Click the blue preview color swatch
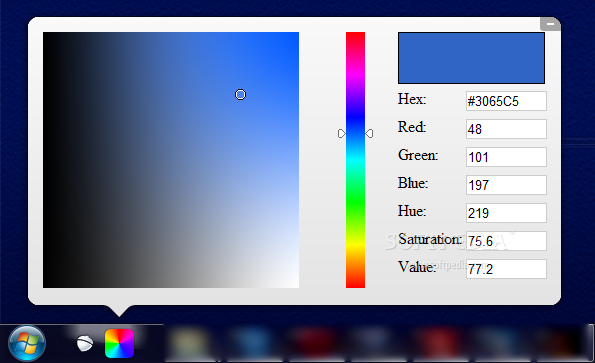This screenshot has width=595, height=363. tap(471, 58)
